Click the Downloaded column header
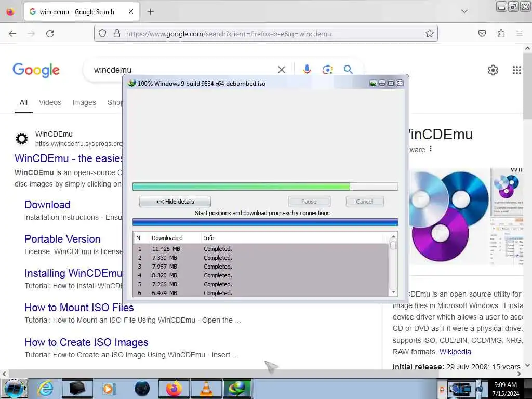 coord(176,238)
